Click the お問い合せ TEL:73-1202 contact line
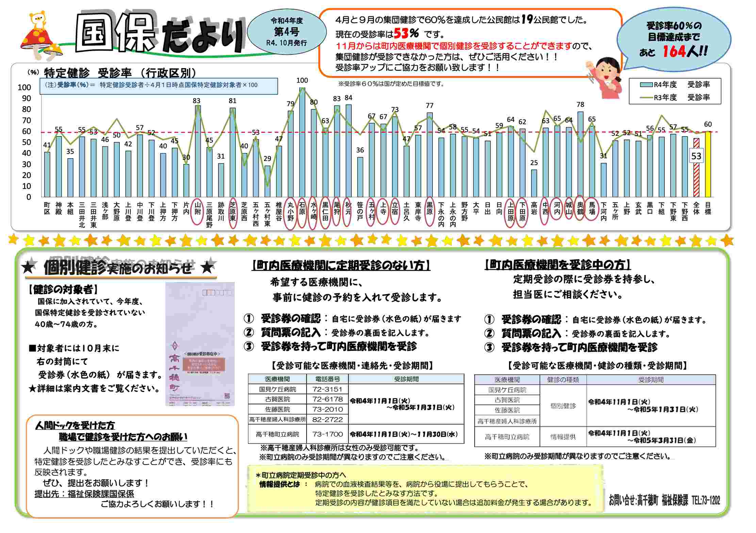The height and width of the screenshot is (533, 756). pyautogui.click(x=664, y=500)
